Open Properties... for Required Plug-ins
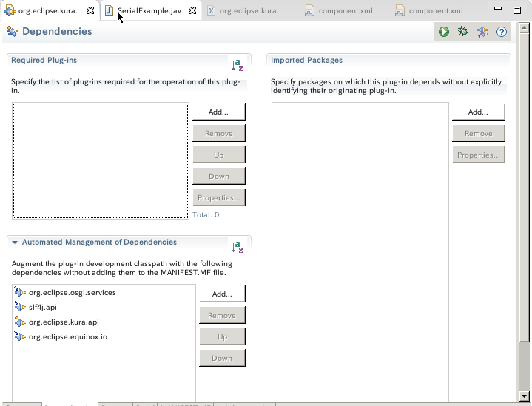 (x=218, y=197)
